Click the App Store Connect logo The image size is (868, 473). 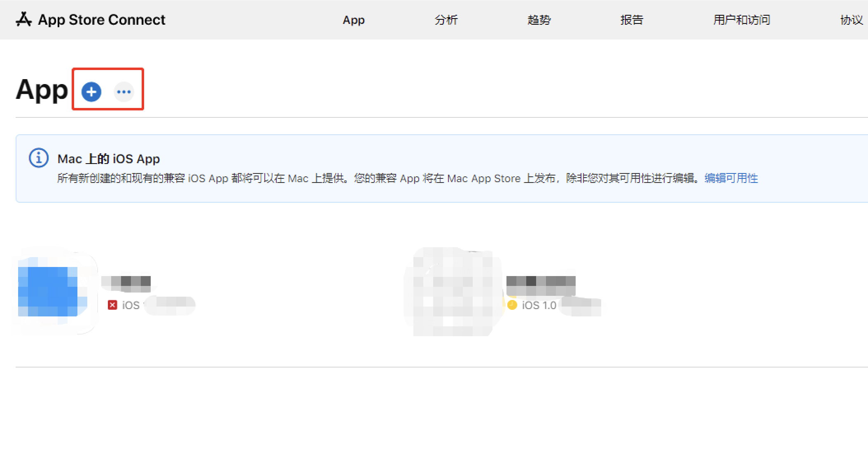coord(23,19)
